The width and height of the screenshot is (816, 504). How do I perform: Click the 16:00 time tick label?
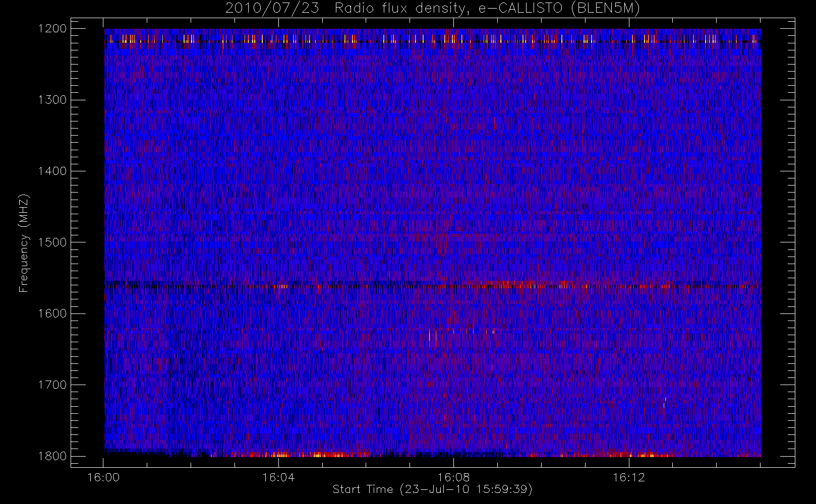click(103, 477)
